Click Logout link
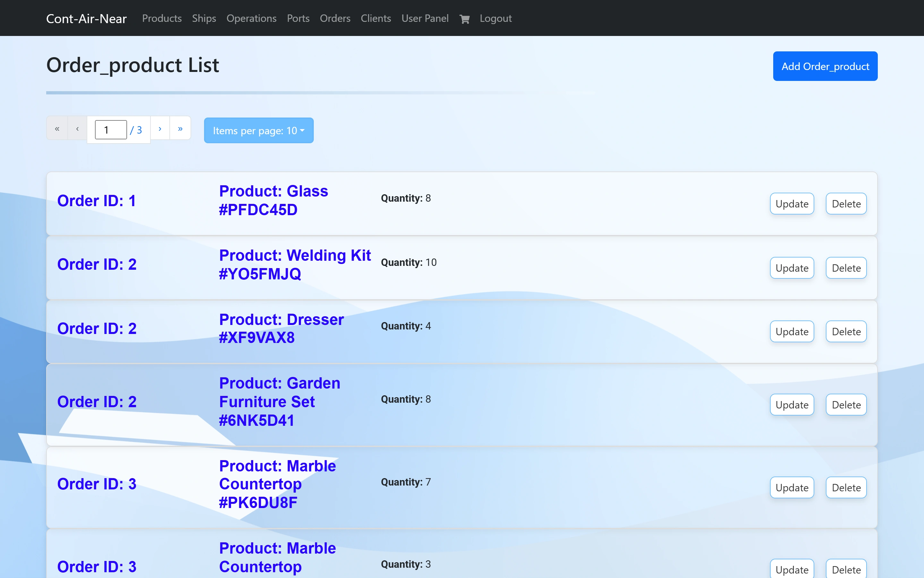Screen dimensions: 924x578 [496, 18]
